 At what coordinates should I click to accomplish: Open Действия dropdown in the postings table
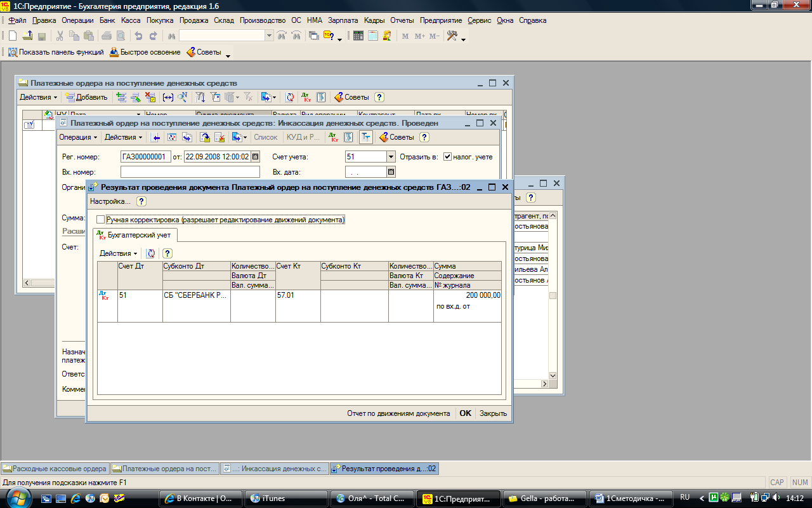pos(119,253)
